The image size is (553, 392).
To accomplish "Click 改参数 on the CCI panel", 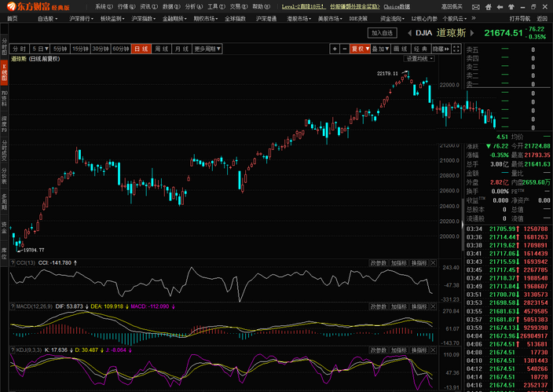I will point(379,263).
